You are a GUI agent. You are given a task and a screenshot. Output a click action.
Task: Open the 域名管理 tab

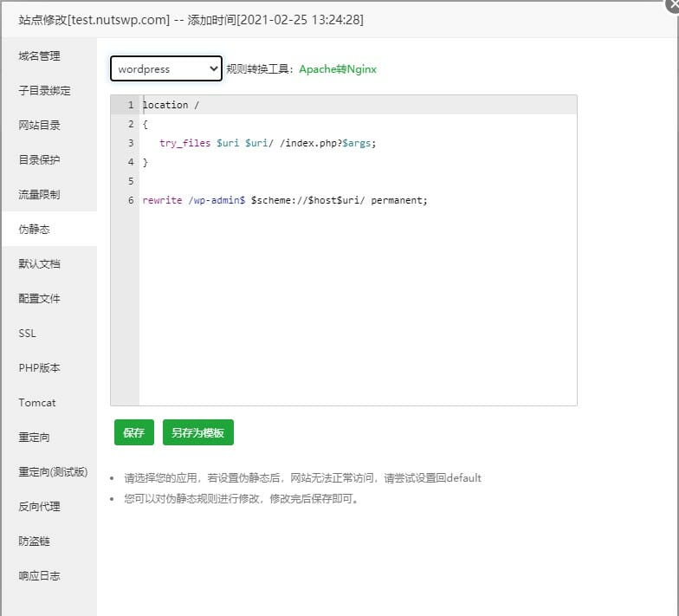pyautogui.click(x=49, y=55)
